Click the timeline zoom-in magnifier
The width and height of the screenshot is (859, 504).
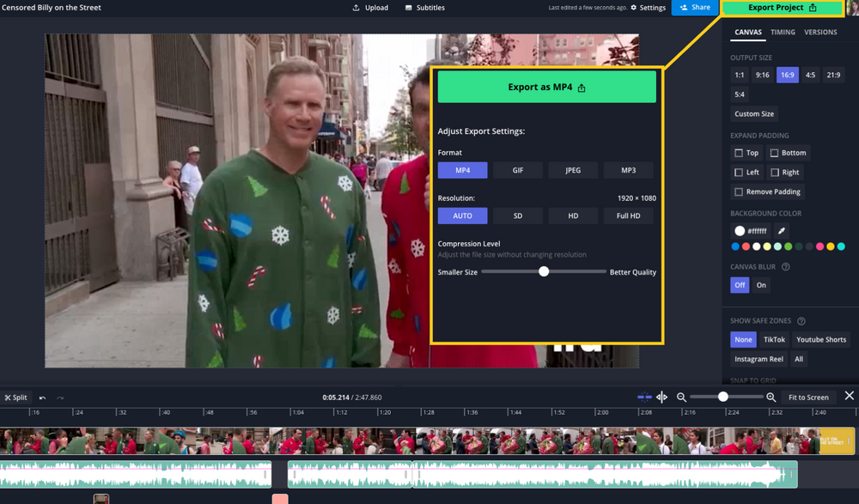pyautogui.click(x=771, y=397)
